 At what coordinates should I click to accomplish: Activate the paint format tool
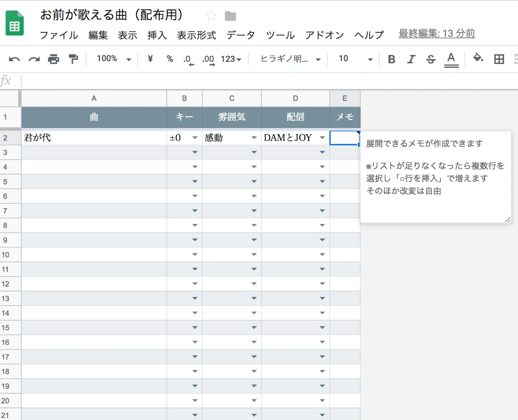click(x=73, y=59)
